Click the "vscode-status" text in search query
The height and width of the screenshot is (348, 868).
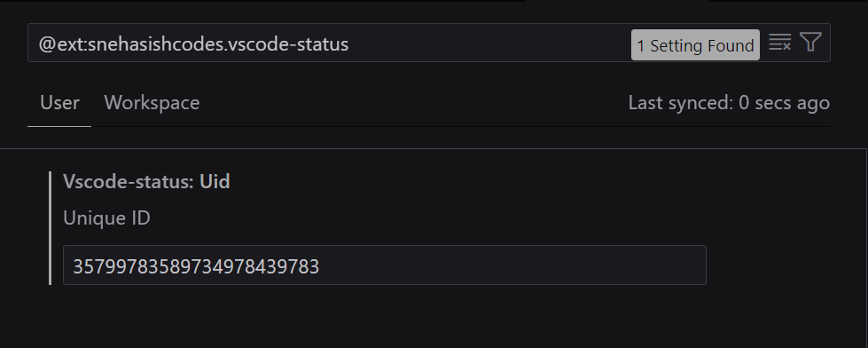point(288,44)
